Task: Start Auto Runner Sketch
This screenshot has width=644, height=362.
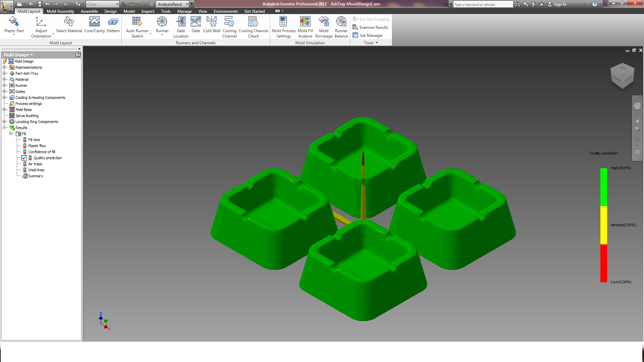Action: [137, 27]
